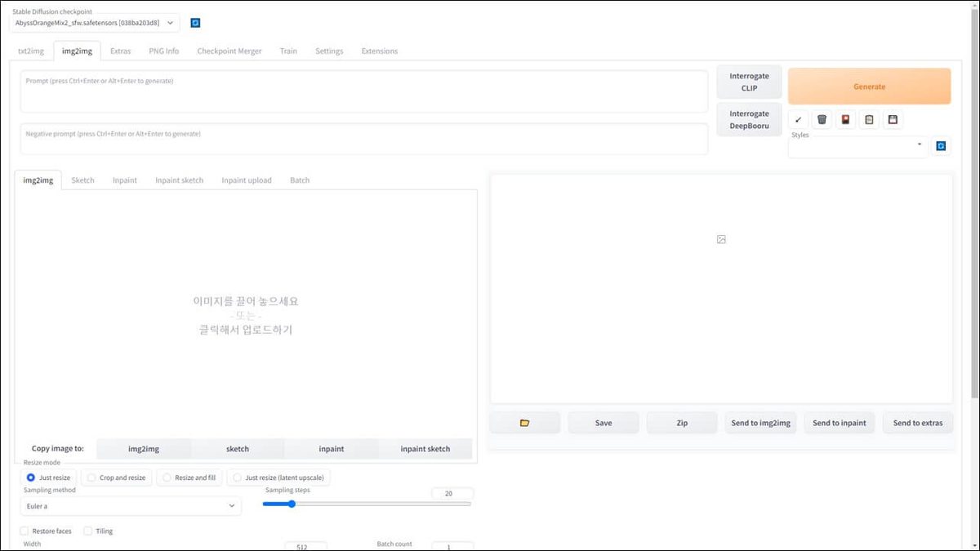Click the Send to inpaint button
980x551 pixels.
pos(840,423)
